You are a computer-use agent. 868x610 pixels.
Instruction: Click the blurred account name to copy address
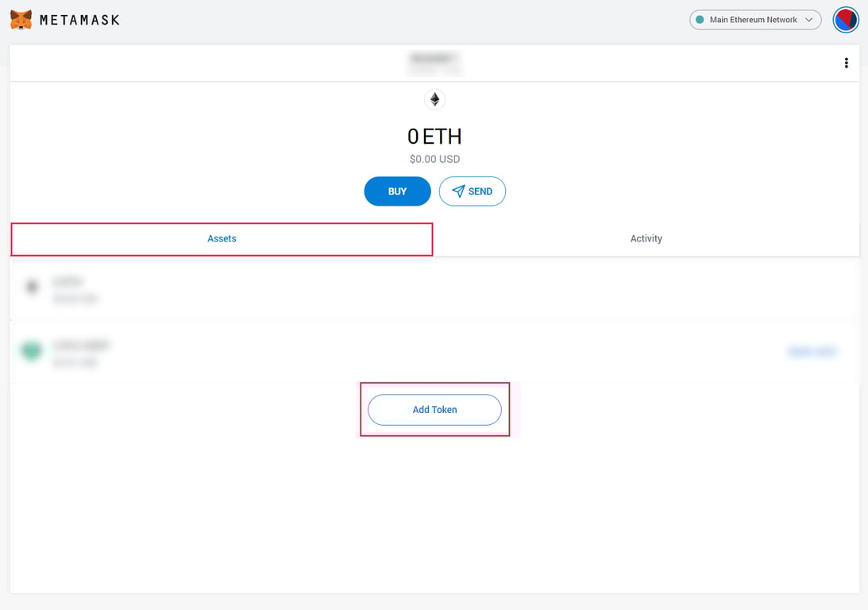pos(434,62)
